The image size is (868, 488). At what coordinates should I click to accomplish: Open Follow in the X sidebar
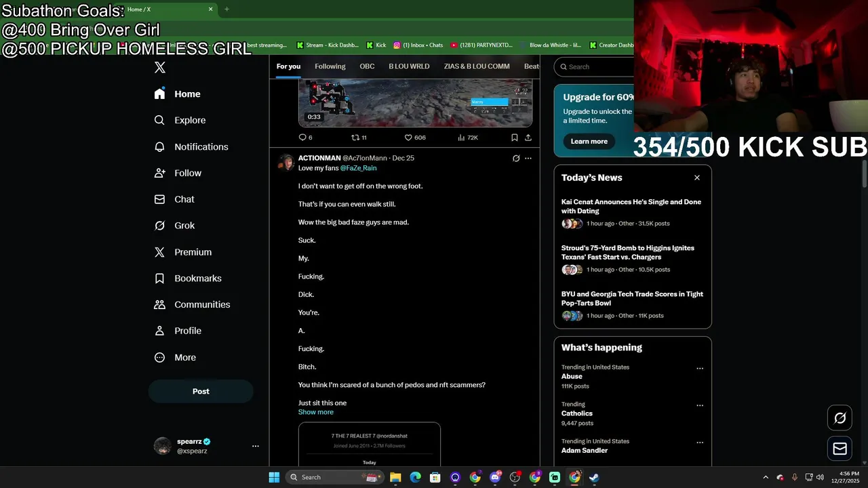178,173
